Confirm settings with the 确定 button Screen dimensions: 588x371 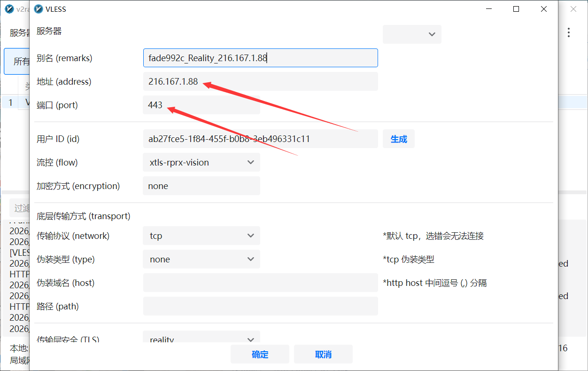pyautogui.click(x=260, y=355)
